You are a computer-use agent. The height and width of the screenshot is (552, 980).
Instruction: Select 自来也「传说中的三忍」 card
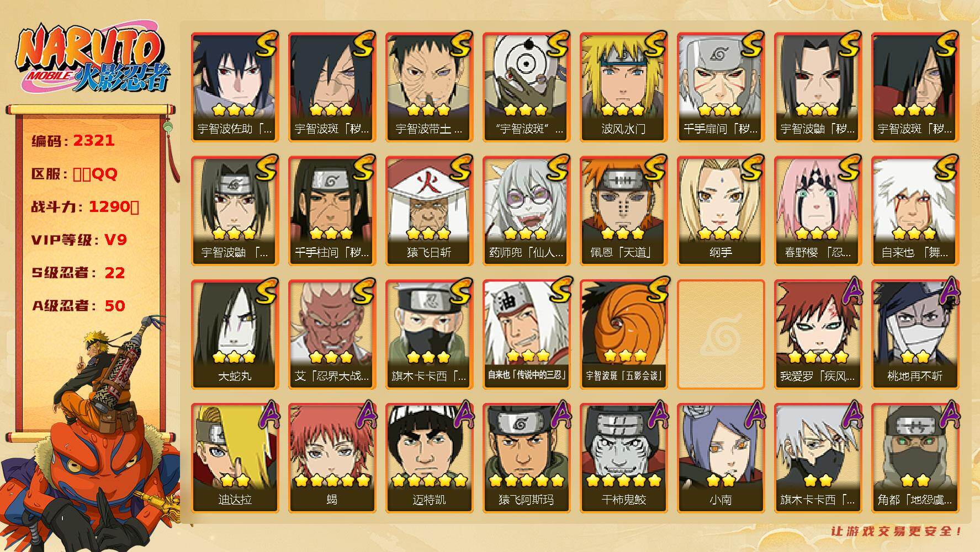[526, 335]
